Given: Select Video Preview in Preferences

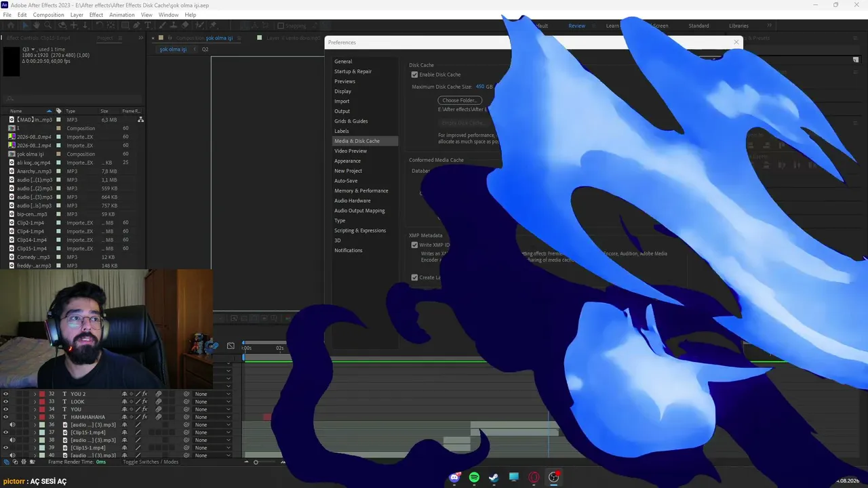Looking at the screenshot, I should 351,151.
